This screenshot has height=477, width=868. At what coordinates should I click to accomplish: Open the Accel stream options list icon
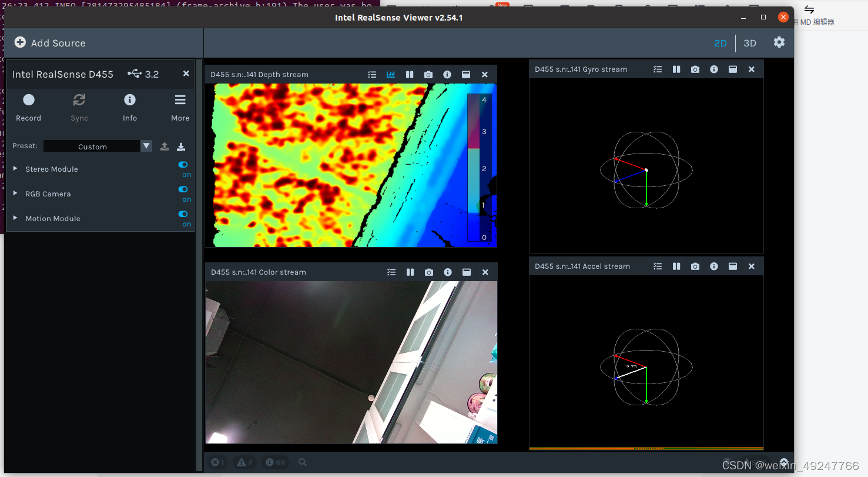coord(658,266)
